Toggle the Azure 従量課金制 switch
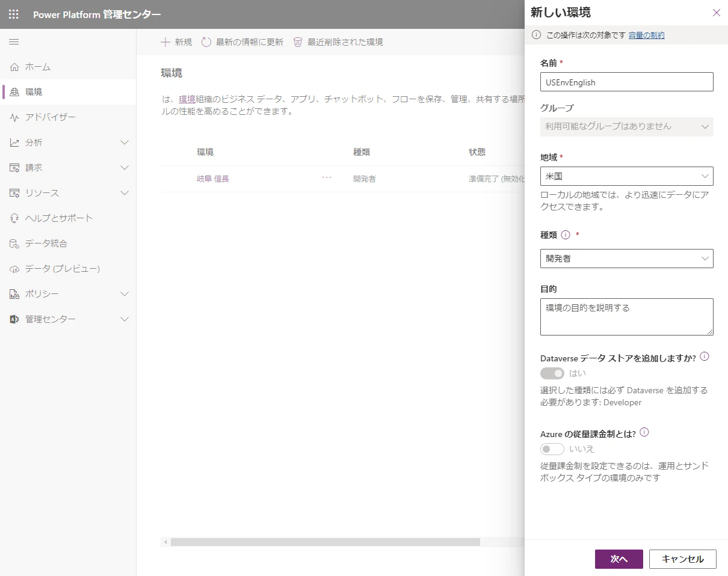Viewport: 728px width, 576px height. pyautogui.click(x=552, y=449)
